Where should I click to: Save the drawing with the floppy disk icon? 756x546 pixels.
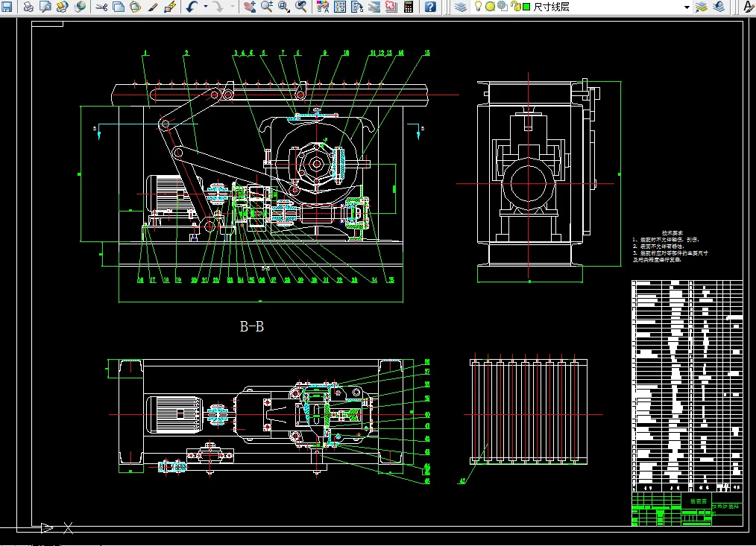pyautogui.click(x=7, y=6)
